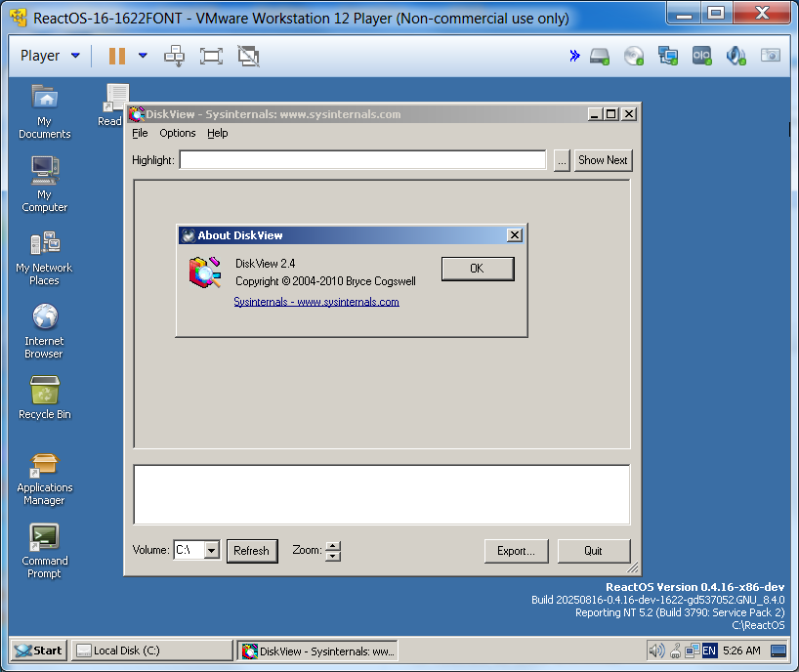Click the VMware Unity mode icon
The width and height of the screenshot is (799, 672).
pyautogui.click(x=249, y=56)
